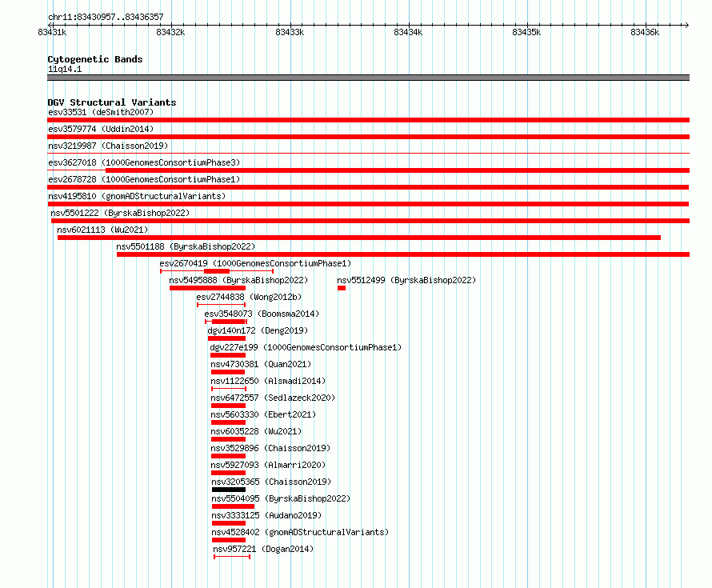Click the esv2744838 thin interval bar
Viewport: 712px width, 588px height.
click(221, 305)
